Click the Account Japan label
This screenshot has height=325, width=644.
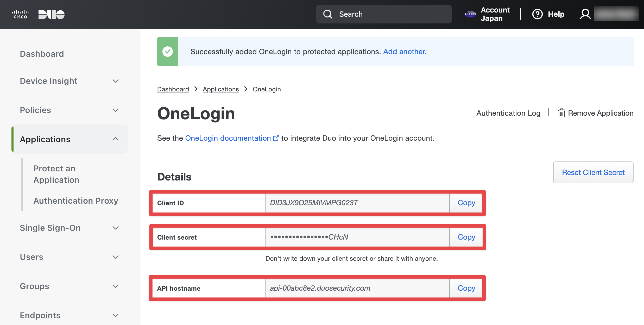point(495,14)
